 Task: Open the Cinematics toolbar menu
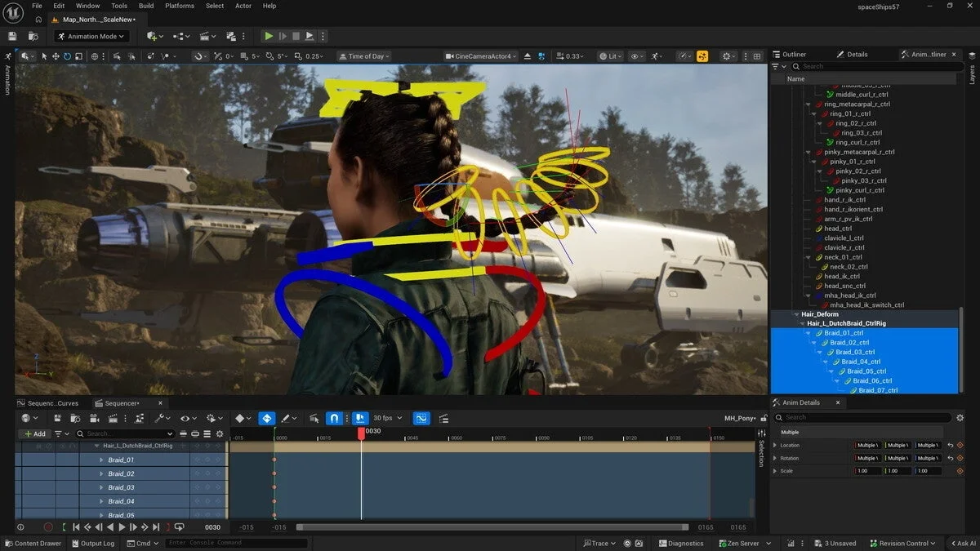tap(204, 36)
